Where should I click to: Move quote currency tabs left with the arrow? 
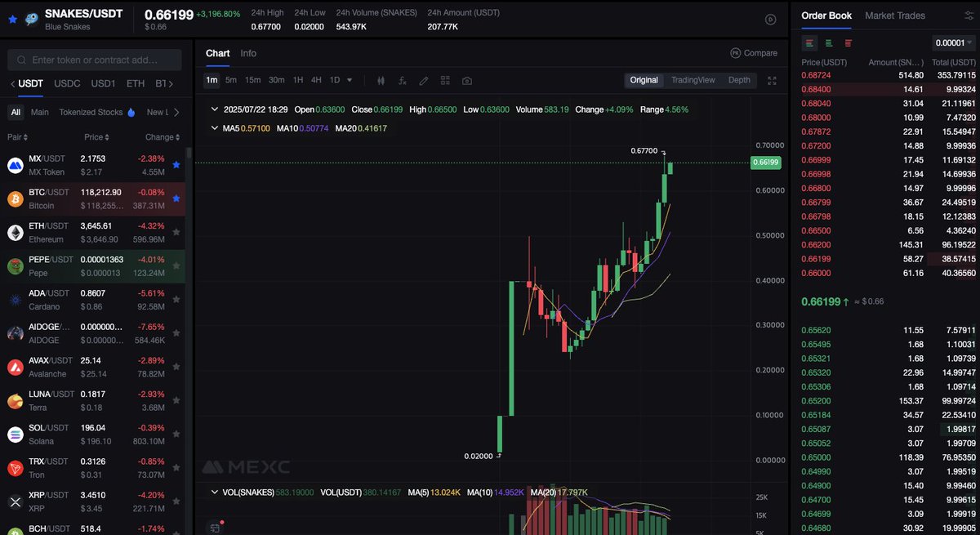pyautogui.click(x=11, y=84)
